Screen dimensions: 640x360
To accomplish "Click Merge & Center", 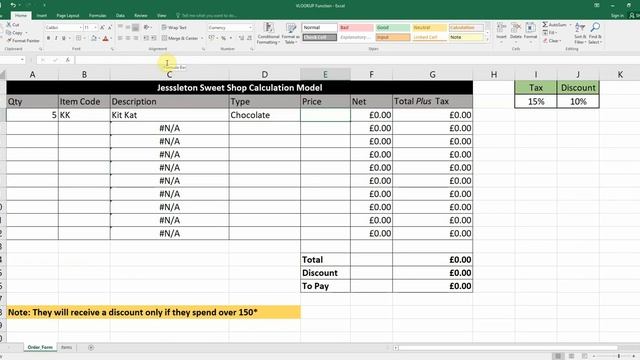I will [x=180, y=38].
